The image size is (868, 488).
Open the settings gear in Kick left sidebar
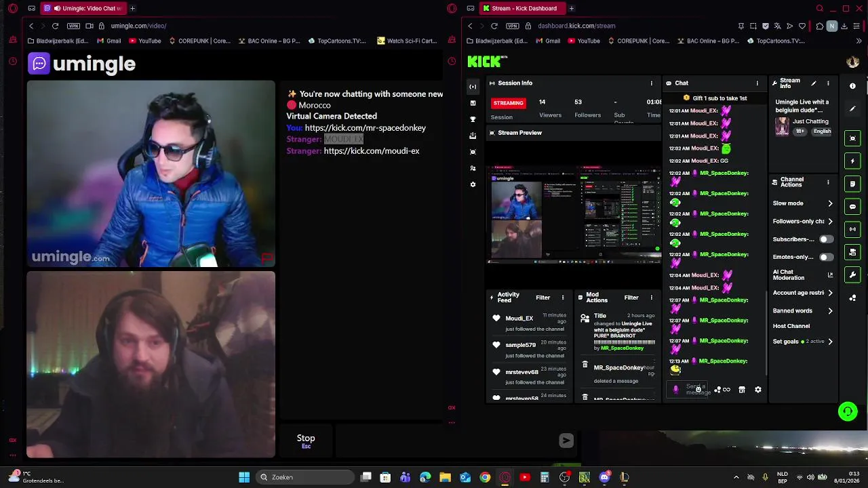pos(473,184)
